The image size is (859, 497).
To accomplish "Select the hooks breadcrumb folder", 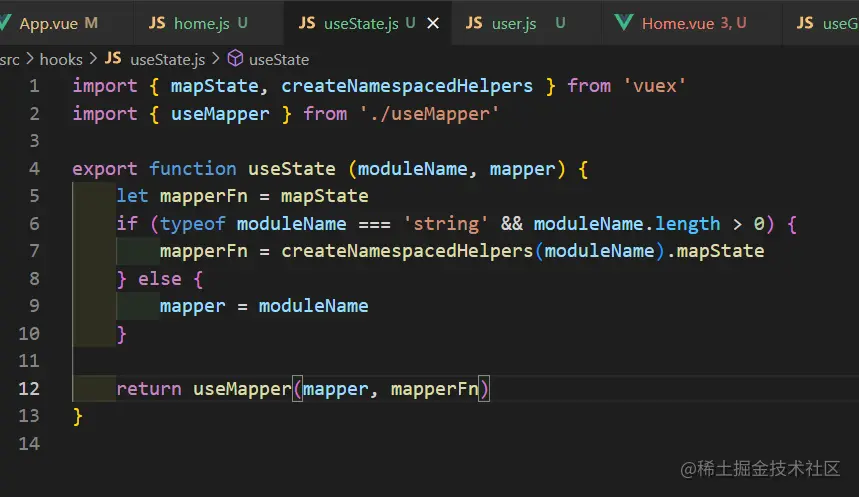I will pos(61,59).
